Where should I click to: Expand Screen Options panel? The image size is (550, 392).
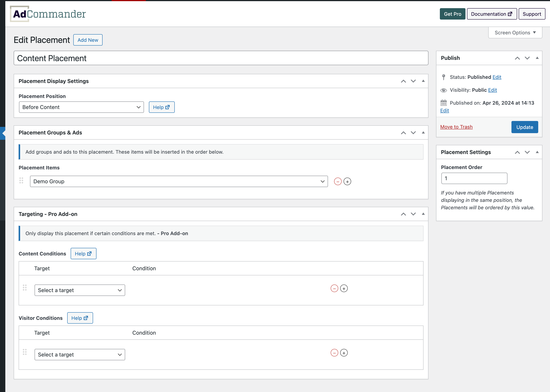coord(515,33)
